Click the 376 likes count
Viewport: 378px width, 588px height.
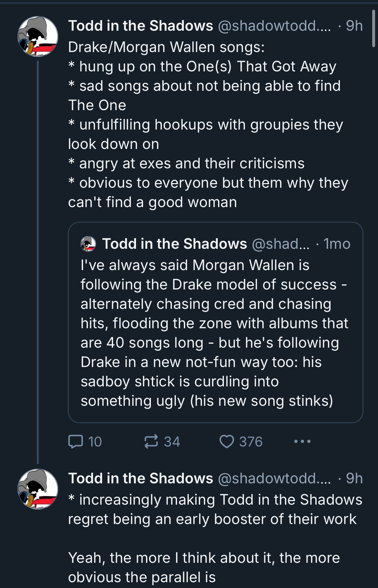click(x=251, y=442)
